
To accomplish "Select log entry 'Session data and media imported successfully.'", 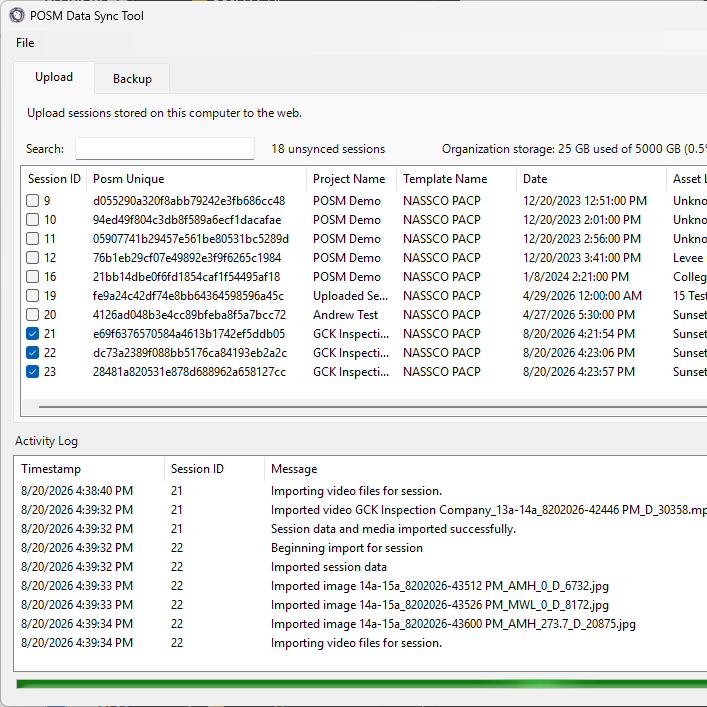I will point(393,528).
